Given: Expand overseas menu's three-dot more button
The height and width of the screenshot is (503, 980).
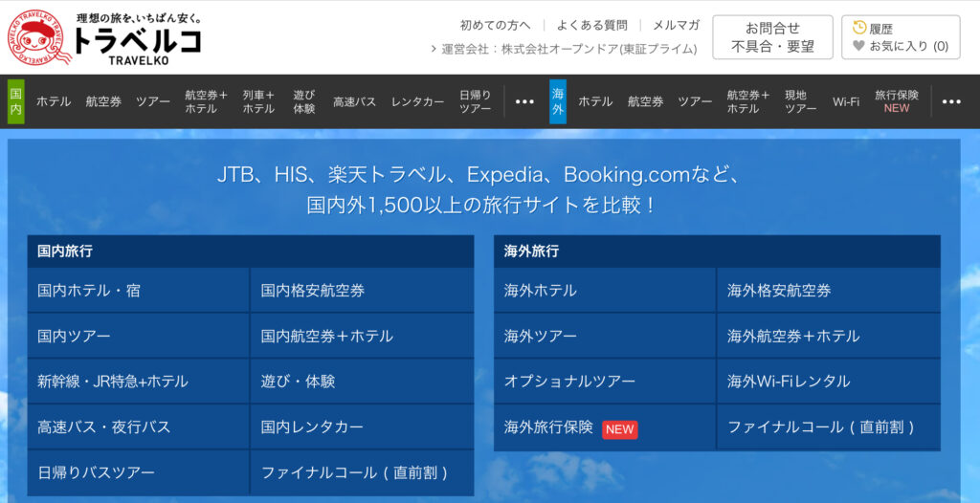Looking at the screenshot, I should (x=950, y=101).
